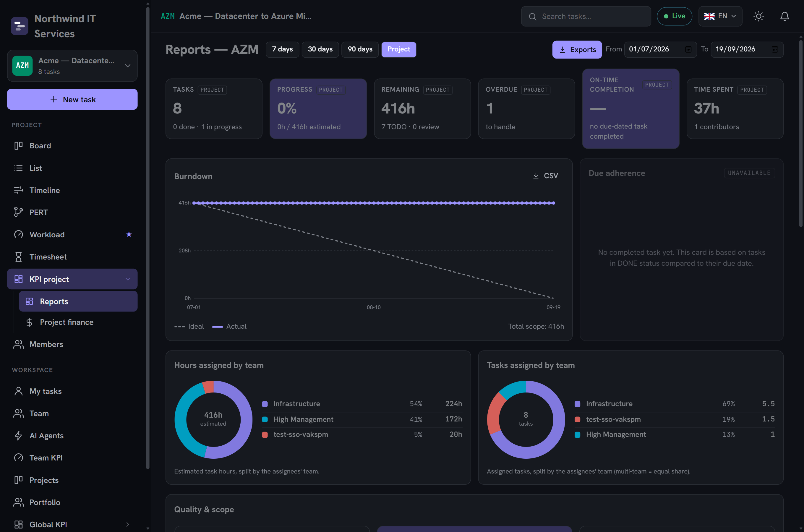Image resolution: width=804 pixels, height=532 pixels.
Task: Open the Timesheet hourglass icon
Action: click(18, 257)
